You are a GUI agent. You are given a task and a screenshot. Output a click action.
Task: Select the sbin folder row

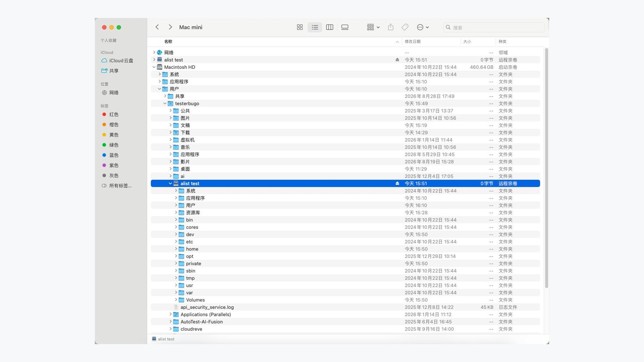point(345,271)
